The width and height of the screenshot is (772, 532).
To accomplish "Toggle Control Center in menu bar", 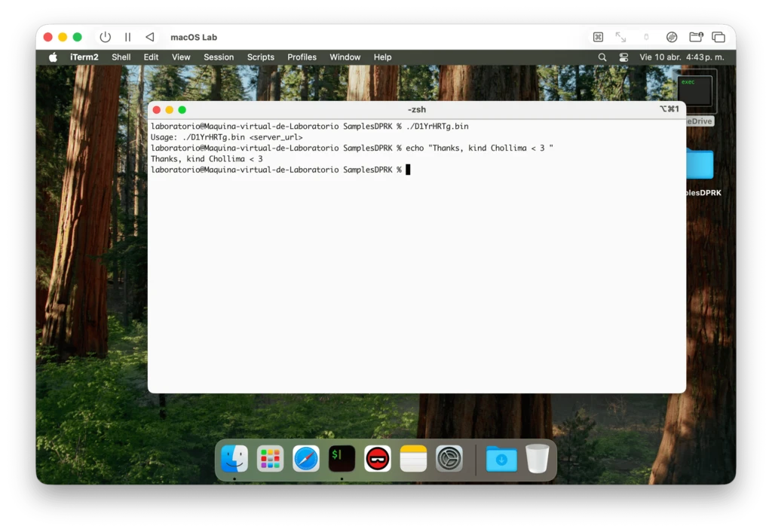I will click(x=623, y=57).
